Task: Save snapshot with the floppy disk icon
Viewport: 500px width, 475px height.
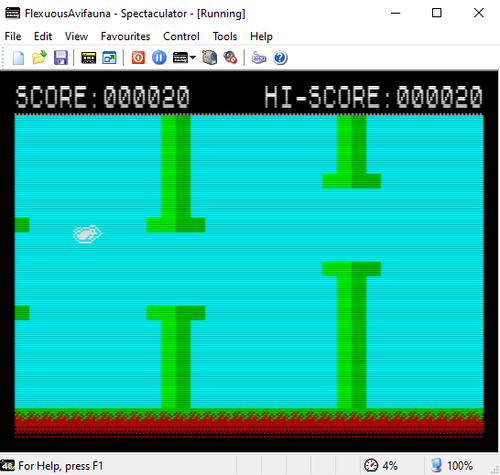Action: [61, 58]
